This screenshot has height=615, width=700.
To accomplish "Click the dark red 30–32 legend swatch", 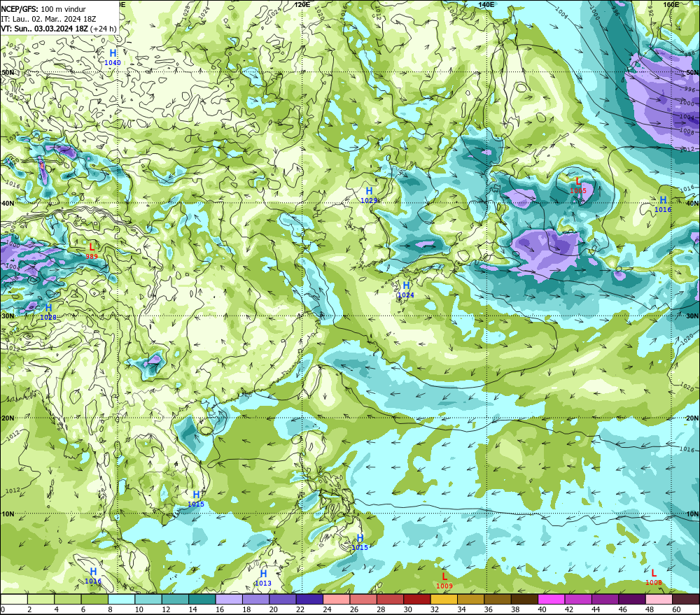I will [x=417, y=599].
